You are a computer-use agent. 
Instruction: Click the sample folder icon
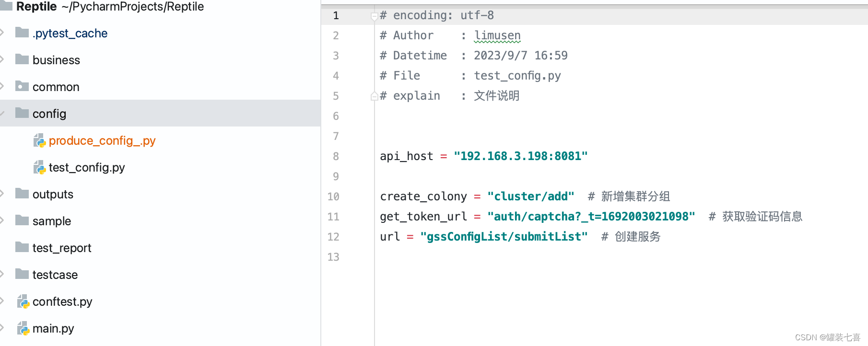click(22, 220)
